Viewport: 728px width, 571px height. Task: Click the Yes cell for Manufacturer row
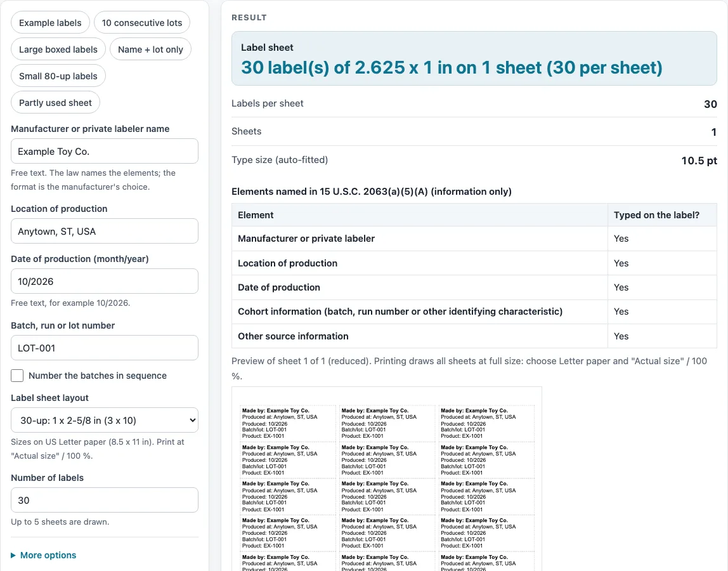662,239
